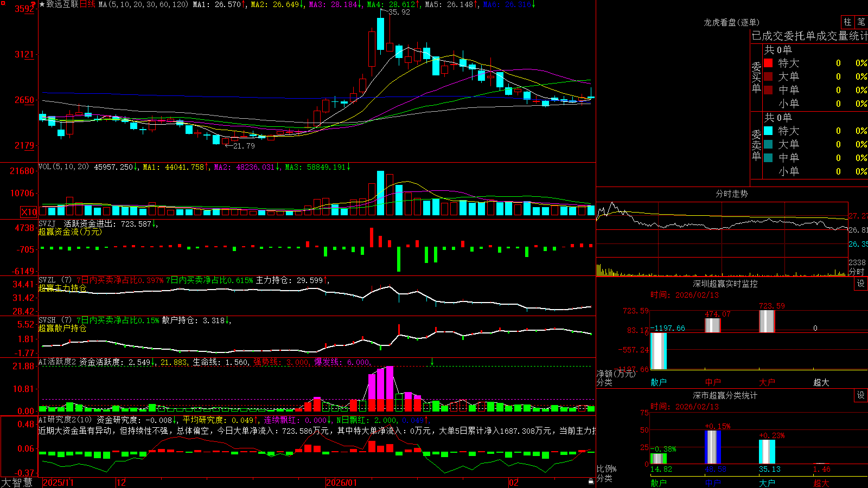868x488 pixels.
Task: Click red question-mark icon near 3592 axis
Action: click(x=34, y=5)
